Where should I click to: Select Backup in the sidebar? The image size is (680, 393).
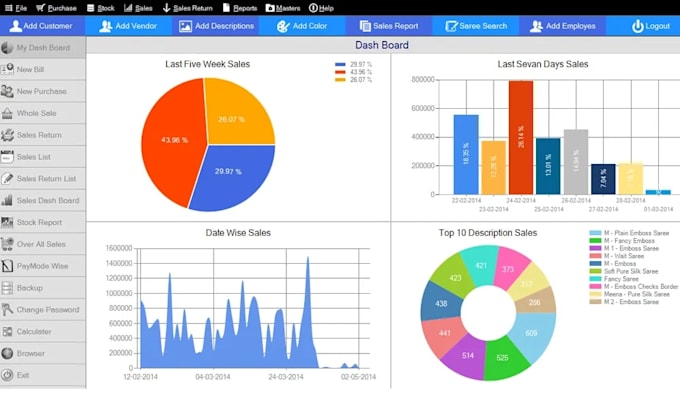pos(43,288)
